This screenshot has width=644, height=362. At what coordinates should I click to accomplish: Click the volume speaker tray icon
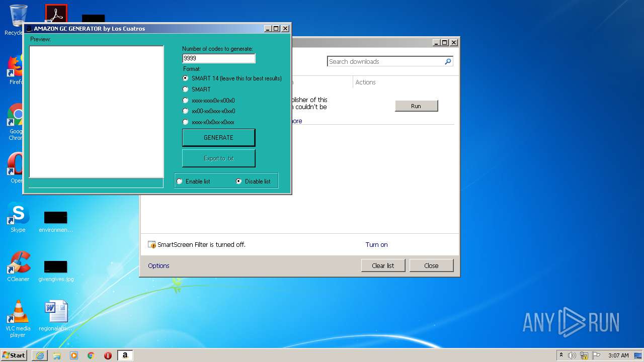tap(572, 355)
